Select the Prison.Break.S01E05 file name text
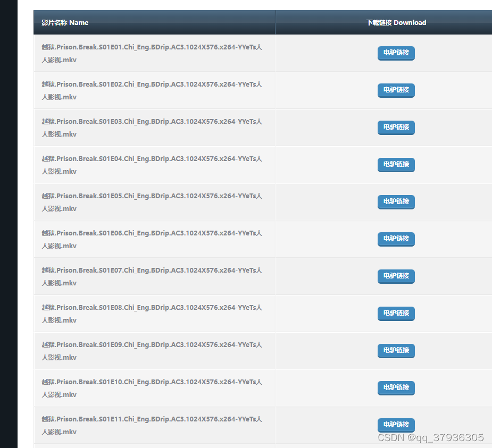The width and height of the screenshot is (492, 448). click(152, 202)
